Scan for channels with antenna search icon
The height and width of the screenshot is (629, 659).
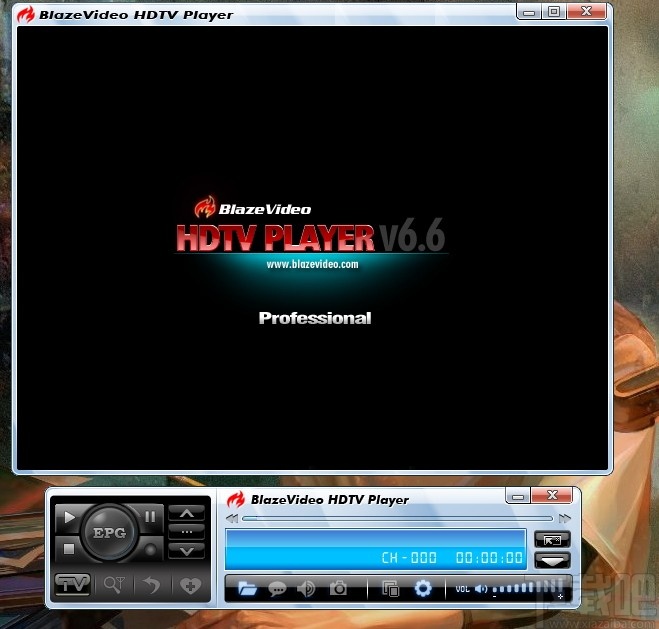(x=114, y=584)
